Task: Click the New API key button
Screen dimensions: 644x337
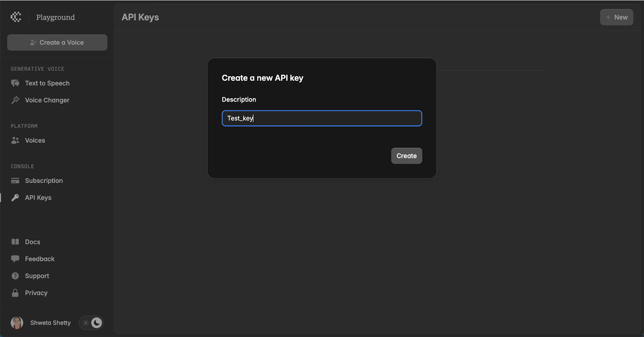Action: (617, 17)
